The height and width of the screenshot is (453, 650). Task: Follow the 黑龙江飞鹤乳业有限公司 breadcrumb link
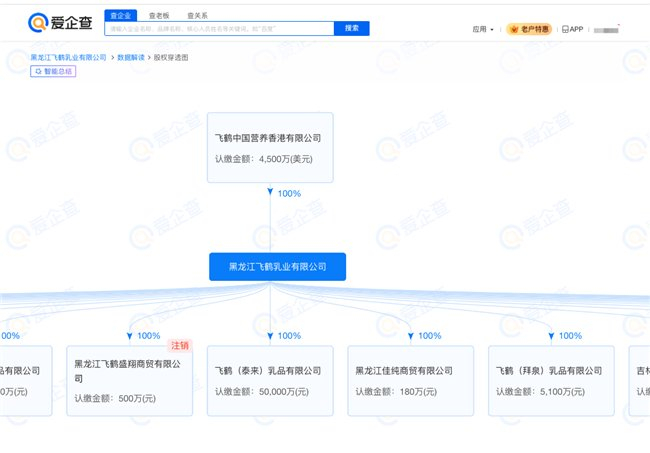[68, 58]
